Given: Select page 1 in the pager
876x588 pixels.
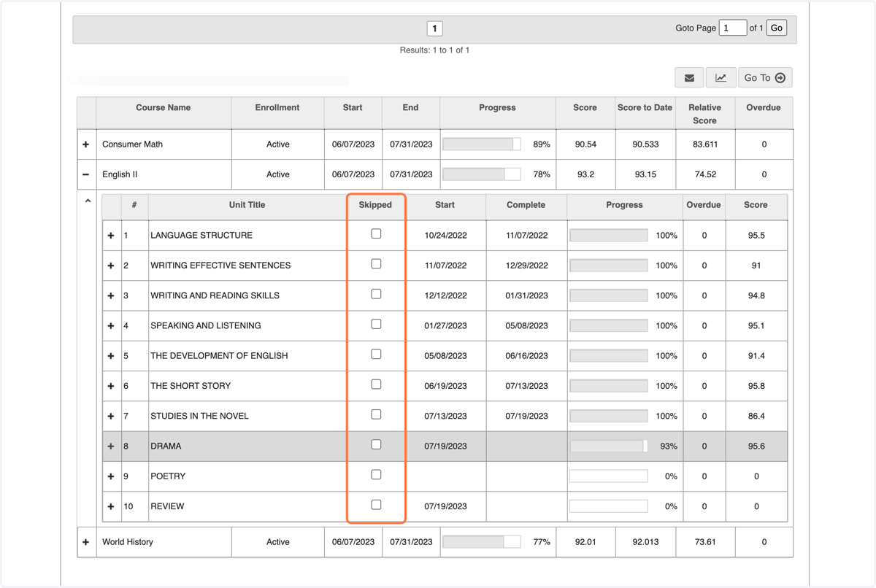Looking at the screenshot, I should 434,28.
